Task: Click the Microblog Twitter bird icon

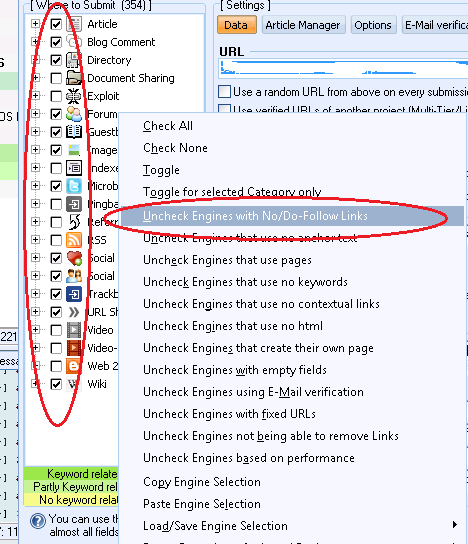Action: (74, 186)
